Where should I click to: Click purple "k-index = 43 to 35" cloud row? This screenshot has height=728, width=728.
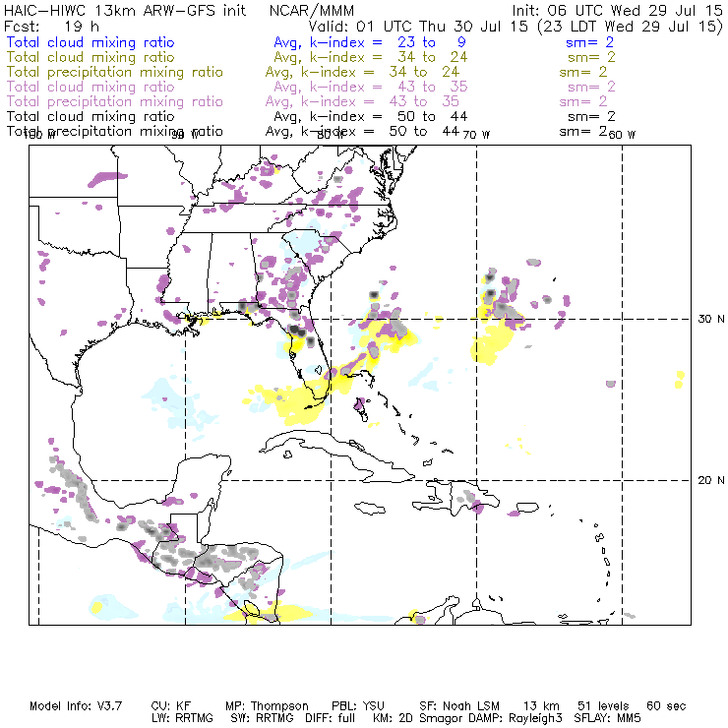(389, 87)
